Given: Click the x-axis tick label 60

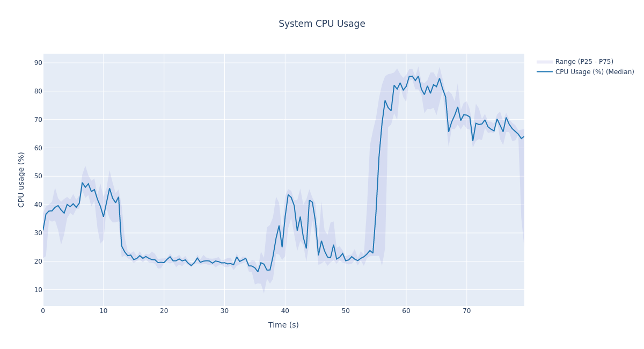Looking at the screenshot, I should (x=406, y=311).
